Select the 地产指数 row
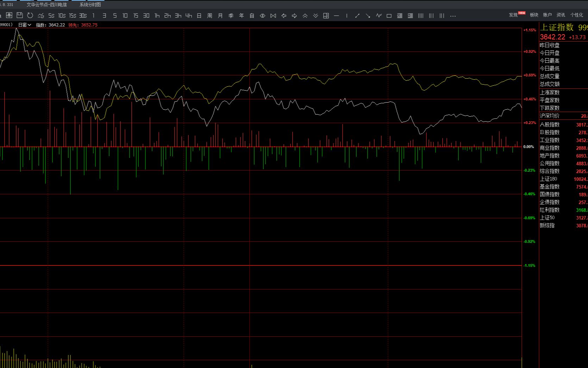The height and width of the screenshot is (368, 588). point(563,155)
